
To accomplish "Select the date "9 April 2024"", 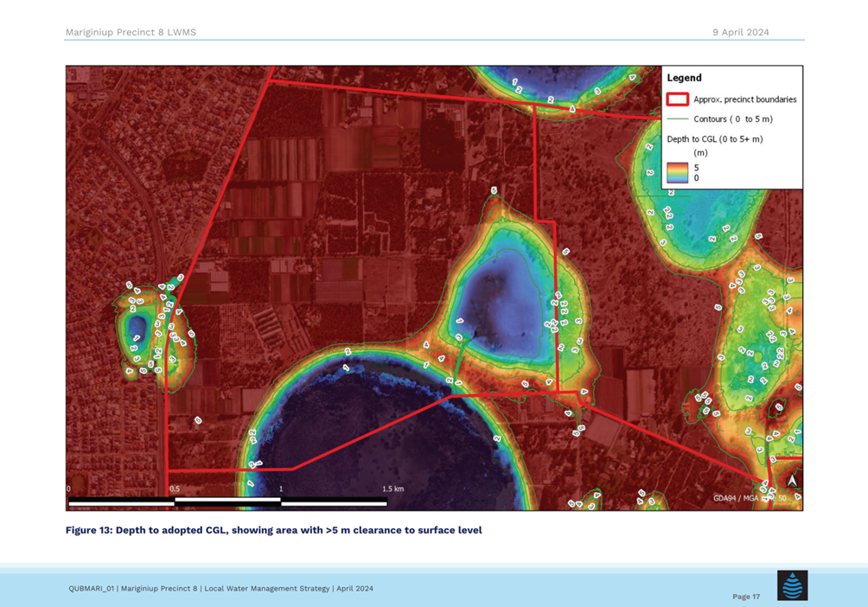I will coord(741,32).
